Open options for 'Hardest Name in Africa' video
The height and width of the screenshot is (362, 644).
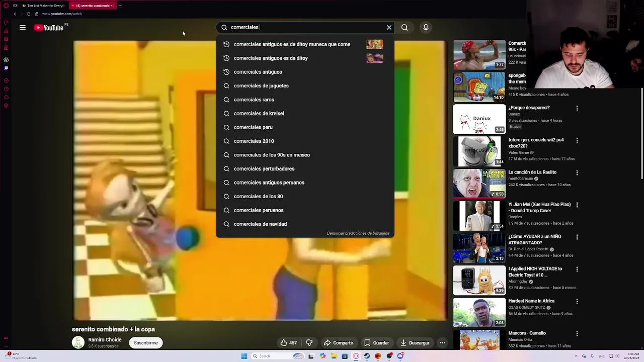click(577, 301)
